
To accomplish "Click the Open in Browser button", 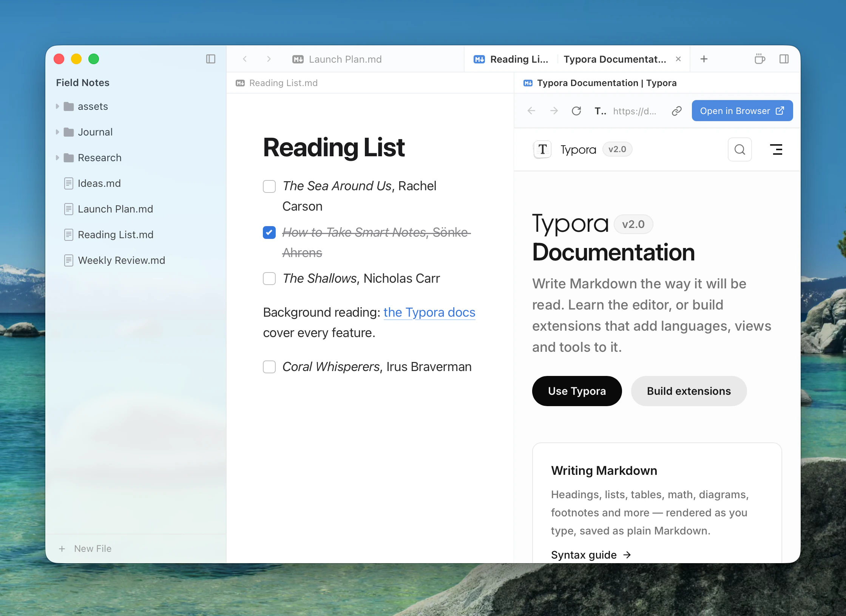I will click(742, 111).
